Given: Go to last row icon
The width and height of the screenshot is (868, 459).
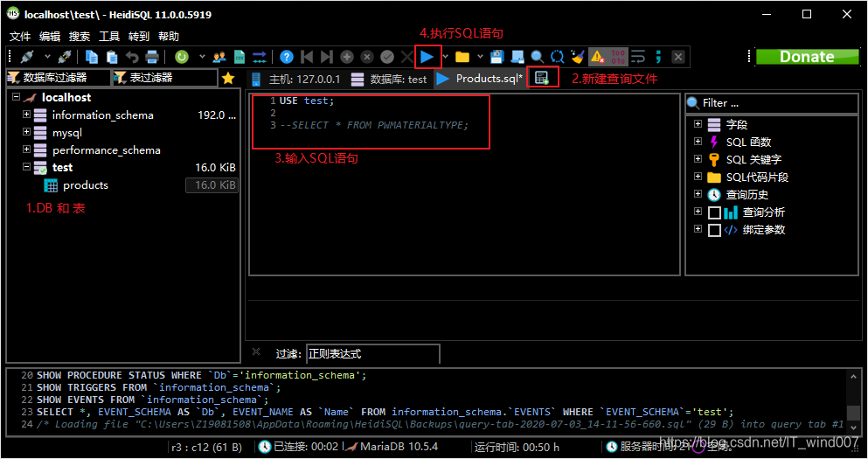Looking at the screenshot, I should pos(327,57).
